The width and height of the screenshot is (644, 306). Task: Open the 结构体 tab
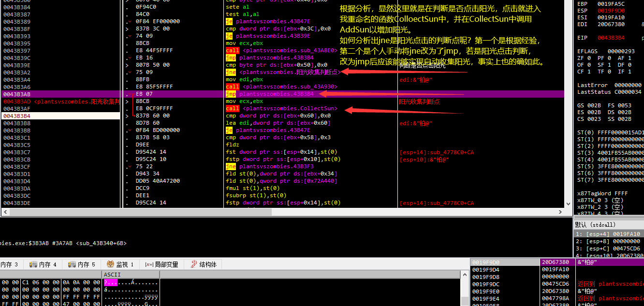(x=204, y=264)
